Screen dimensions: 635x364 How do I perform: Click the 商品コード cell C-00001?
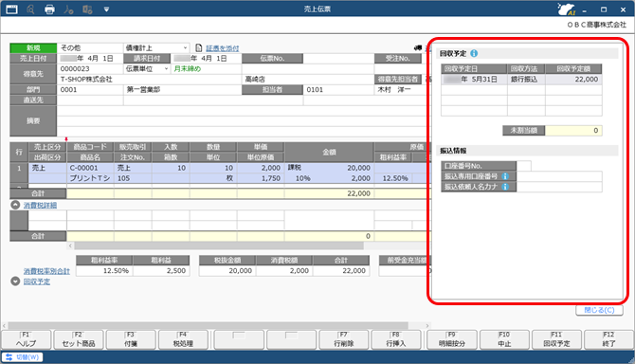point(90,168)
